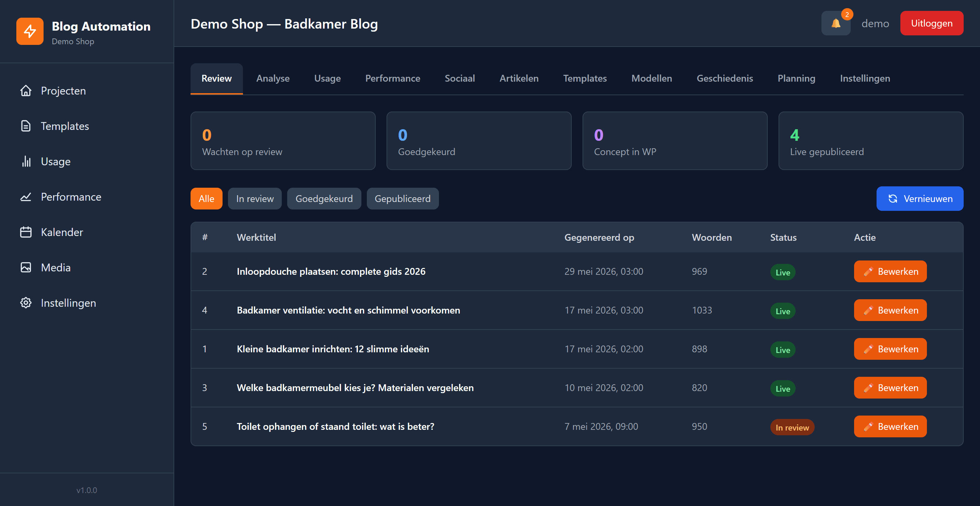Switch to the Sociaal tab
The height and width of the screenshot is (506, 980).
[460, 78]
